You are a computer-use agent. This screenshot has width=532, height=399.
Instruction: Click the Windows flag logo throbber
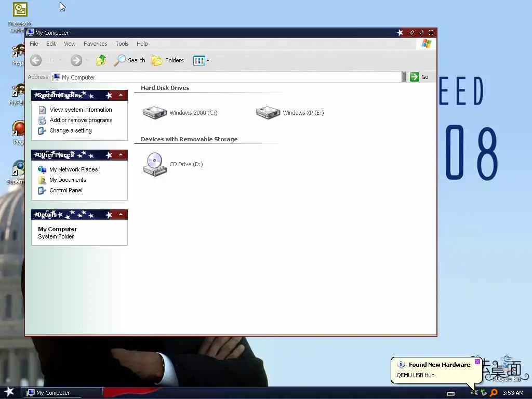(427, 44)
